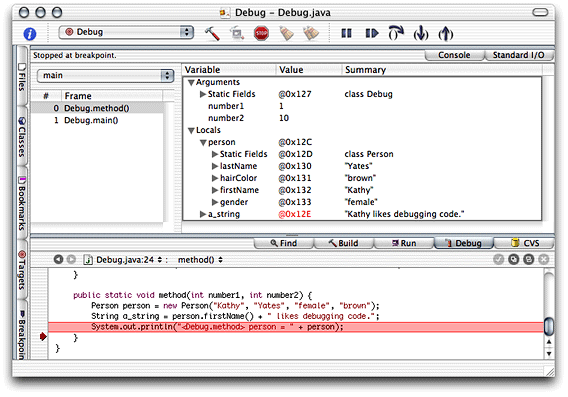Switch to the Build tab
568x397 pixels.
point(343,243)
